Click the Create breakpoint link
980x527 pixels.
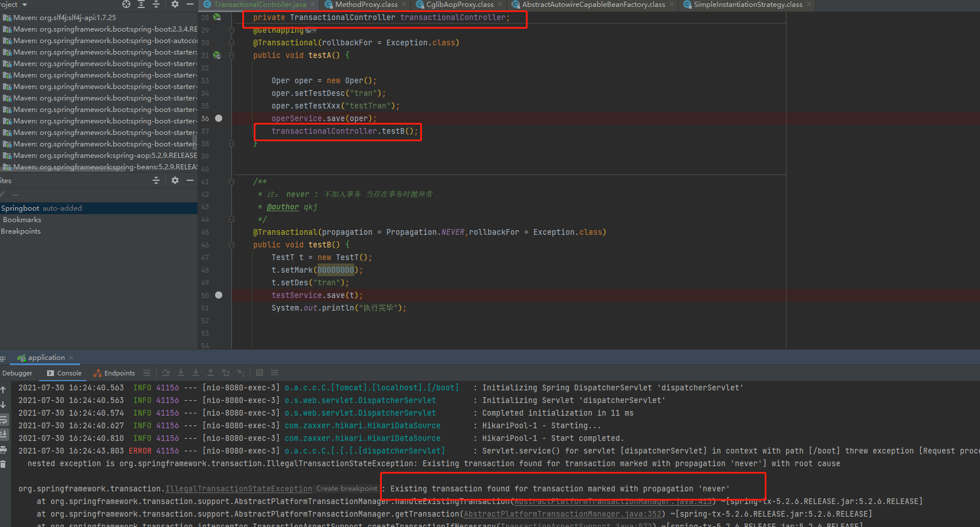point(347,489)
